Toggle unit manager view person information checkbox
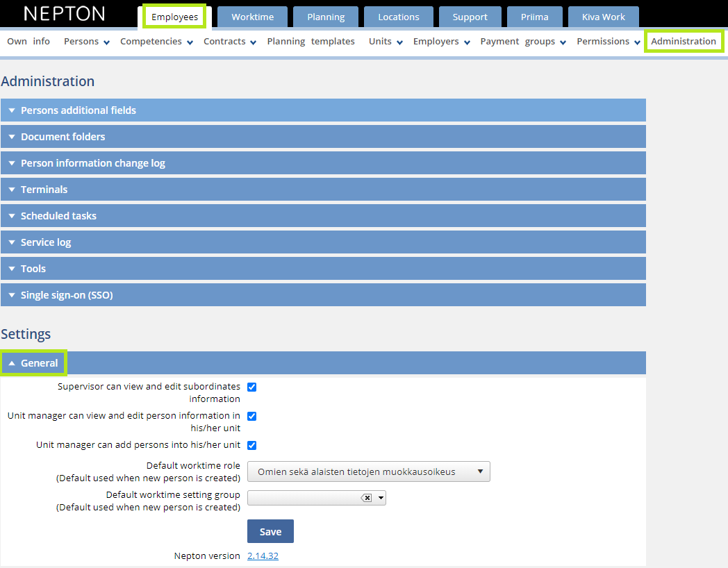 tap(251, 416)
